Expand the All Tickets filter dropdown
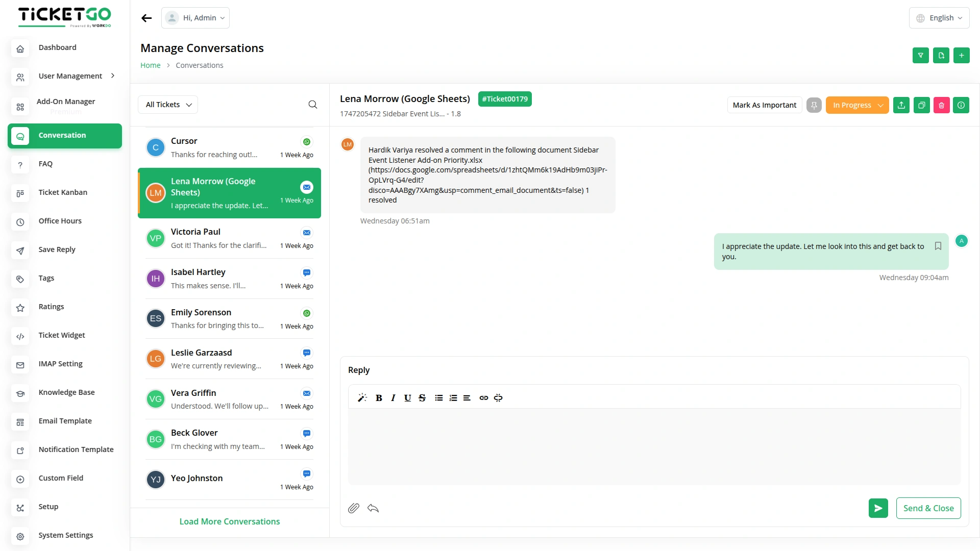Image resolution: width=980 pixels, height=551 pixels. 168,105
